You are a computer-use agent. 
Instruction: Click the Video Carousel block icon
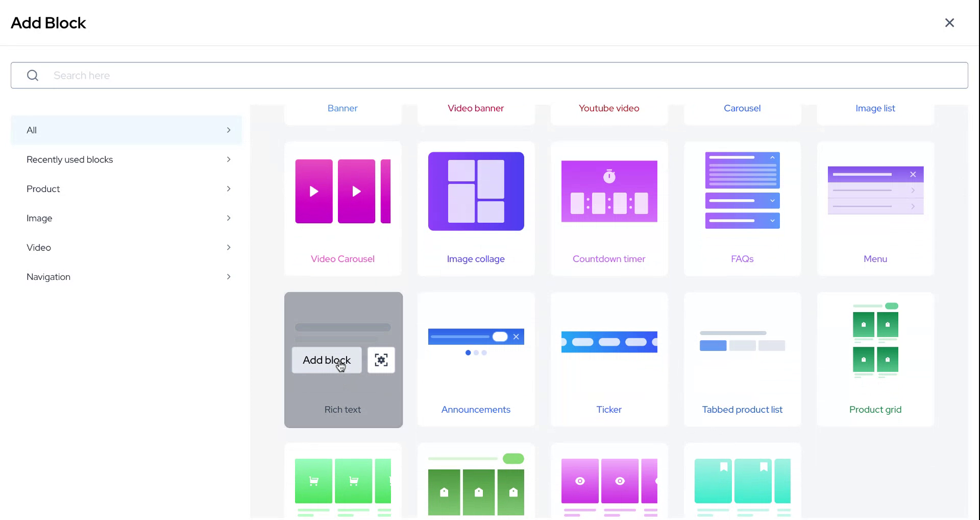343,192
